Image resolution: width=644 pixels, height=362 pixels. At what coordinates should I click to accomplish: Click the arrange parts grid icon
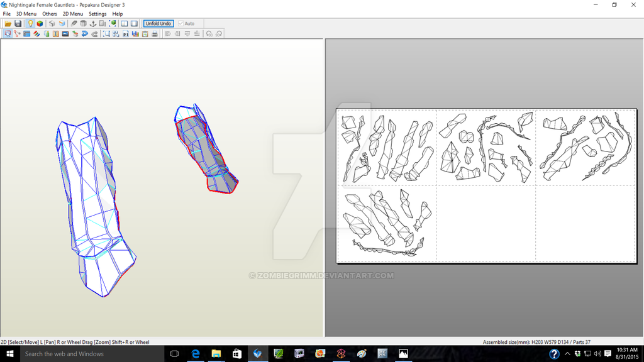pyautogui.click(x=116, y=34)
